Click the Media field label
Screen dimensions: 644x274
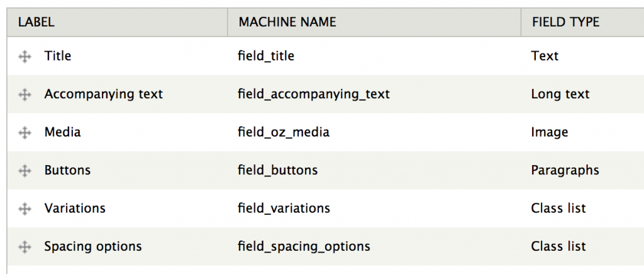point(62,132)
